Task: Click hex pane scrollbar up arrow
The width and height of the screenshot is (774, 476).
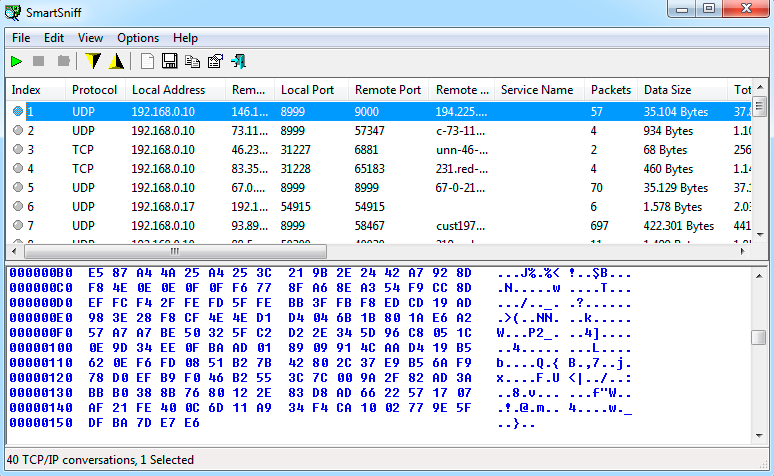Action: coord(759,276)
